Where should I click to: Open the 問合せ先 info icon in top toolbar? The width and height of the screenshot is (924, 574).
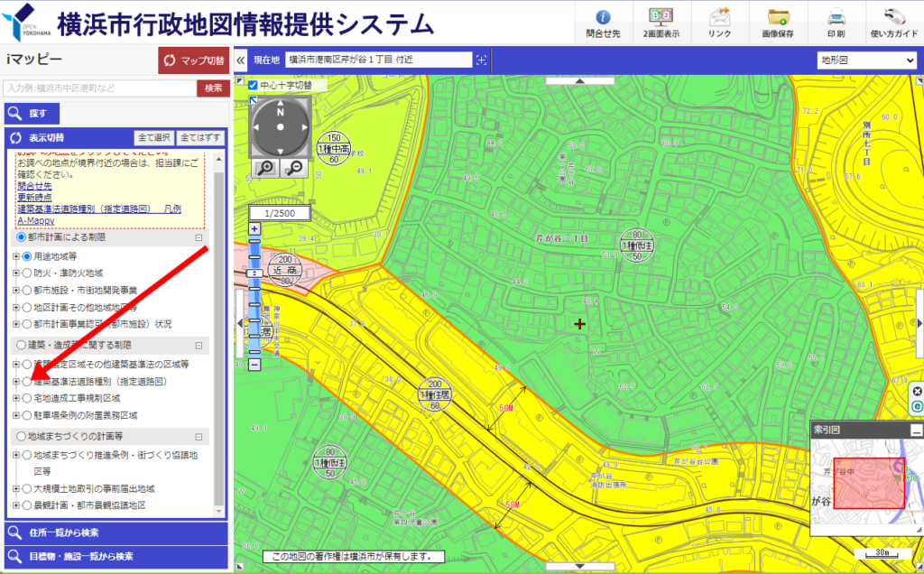click(x=603, y=23)
